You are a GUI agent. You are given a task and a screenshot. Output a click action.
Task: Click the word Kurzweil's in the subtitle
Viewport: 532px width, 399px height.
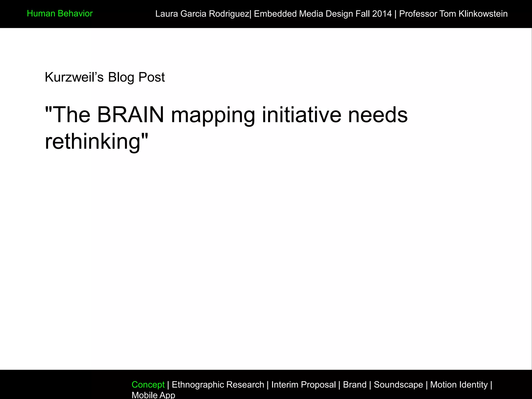(74, 77)
